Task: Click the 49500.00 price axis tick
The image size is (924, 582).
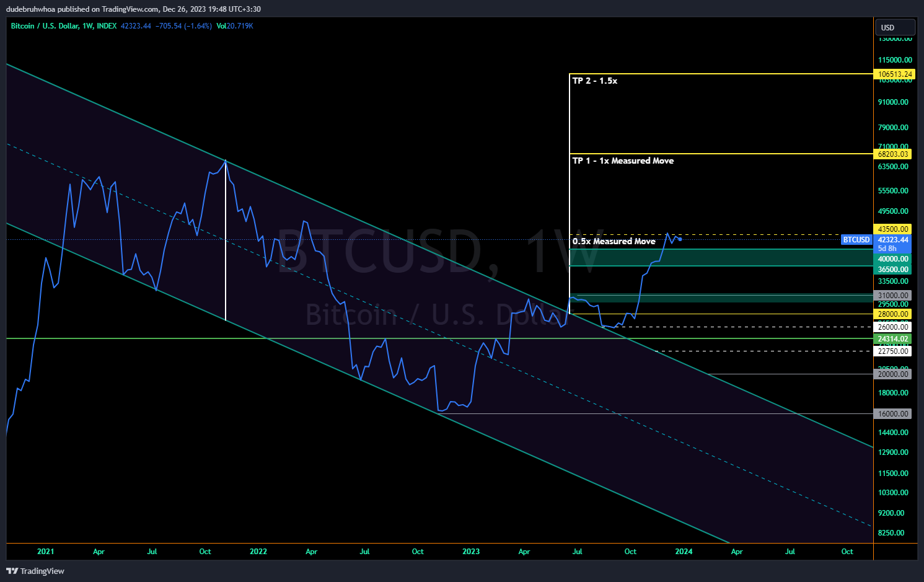Action: tap(893, 211)
